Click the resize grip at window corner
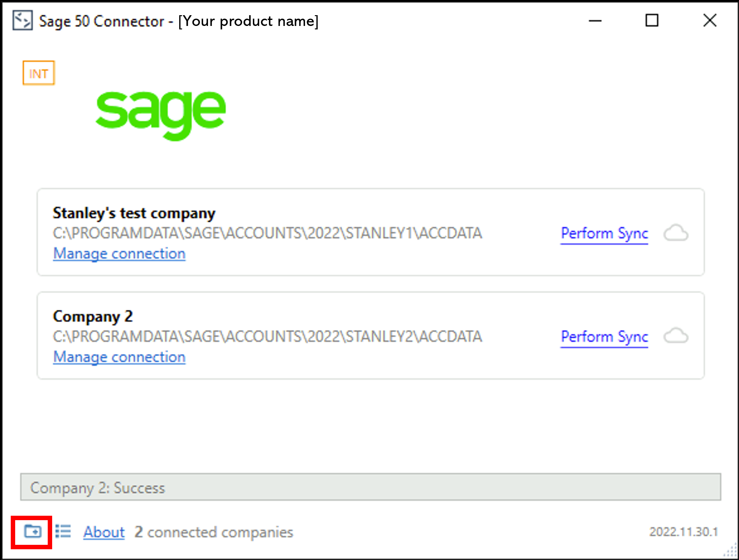The width and height of the screenshot is (739, 560). (x=732, y=552)
